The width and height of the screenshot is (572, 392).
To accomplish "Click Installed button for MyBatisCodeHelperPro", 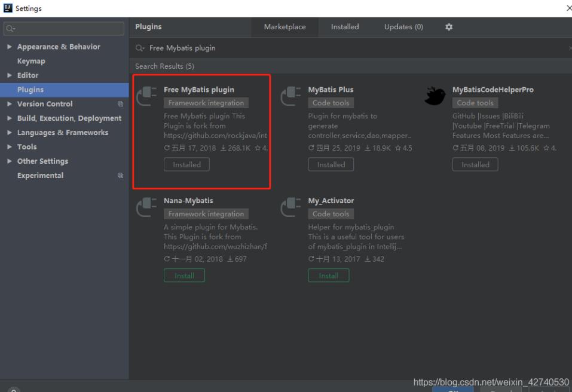I will [475, 164].
